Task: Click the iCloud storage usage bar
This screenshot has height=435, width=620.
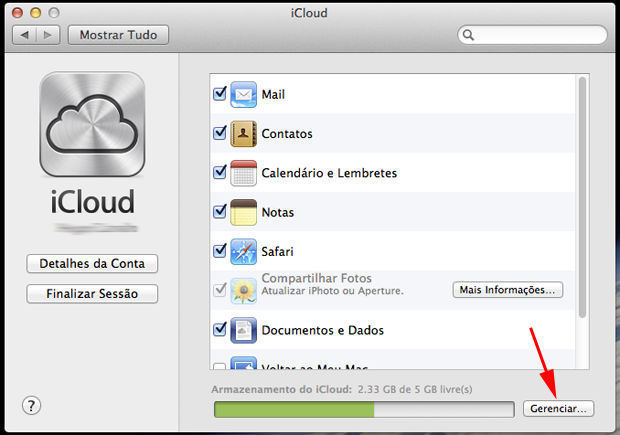Action: click(x=364, y=409)
